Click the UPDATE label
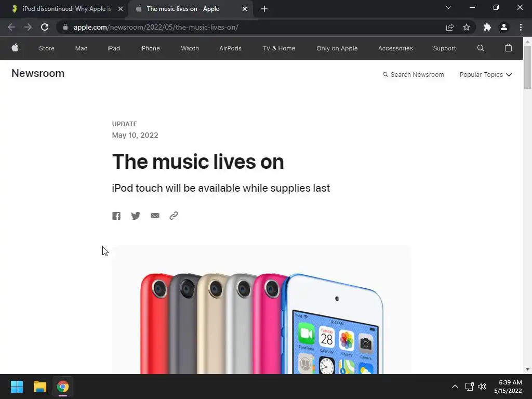Viewport: 532px width, 399px height. pos(125,124)
